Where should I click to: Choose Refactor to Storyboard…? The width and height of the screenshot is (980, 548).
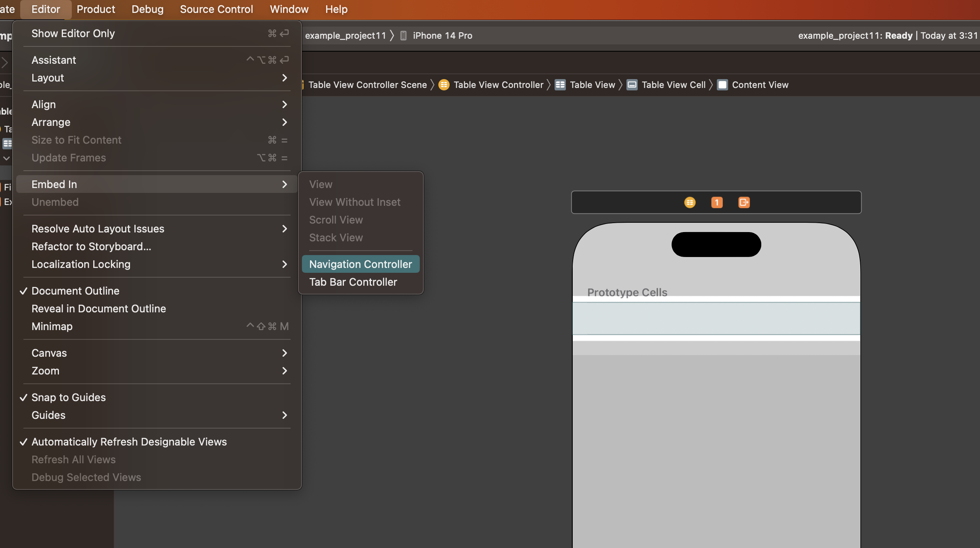click(x=91, y=247)
